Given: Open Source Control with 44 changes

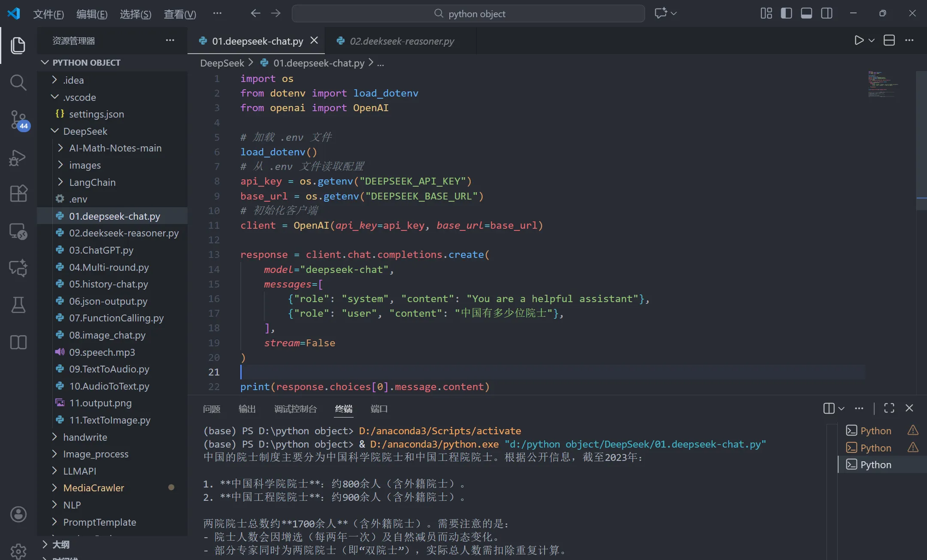Looking at the screenshot, I should pos(18,120).
